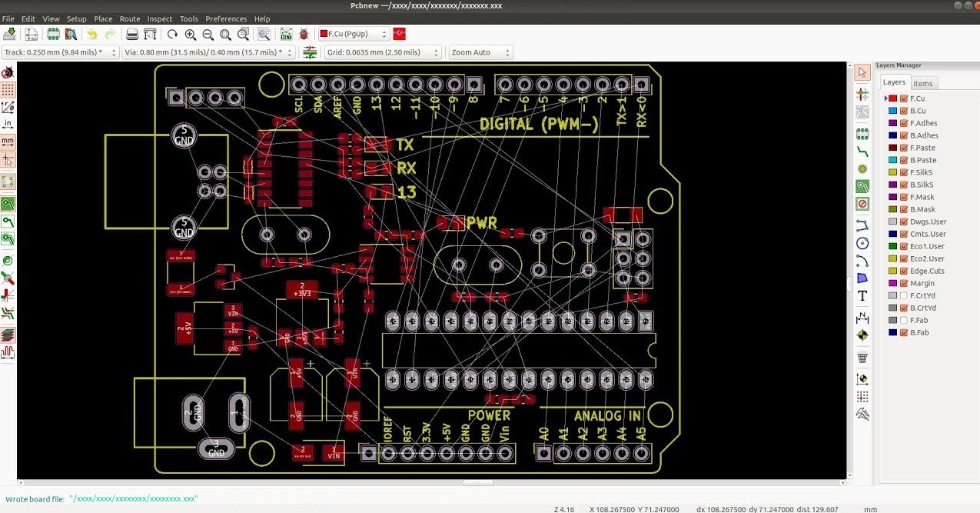The image size is (980, 513).
Task: Select the pointer tool in the right toolbar
Action: coord(862,71)
